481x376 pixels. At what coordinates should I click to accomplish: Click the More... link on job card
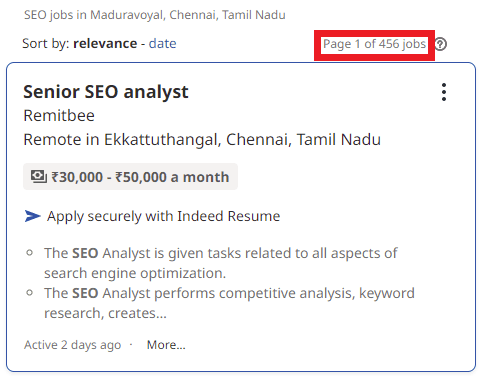tap(166, 345)
